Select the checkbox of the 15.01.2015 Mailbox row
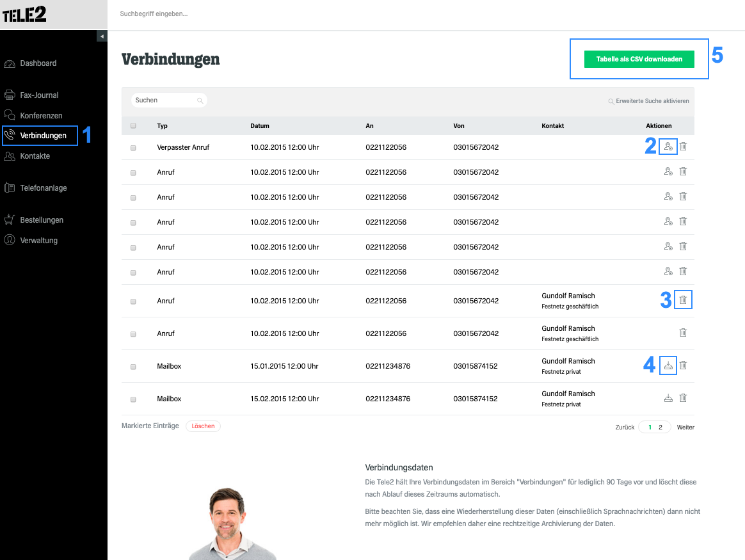This screenshot has width=745, height=560. [133, 367]
